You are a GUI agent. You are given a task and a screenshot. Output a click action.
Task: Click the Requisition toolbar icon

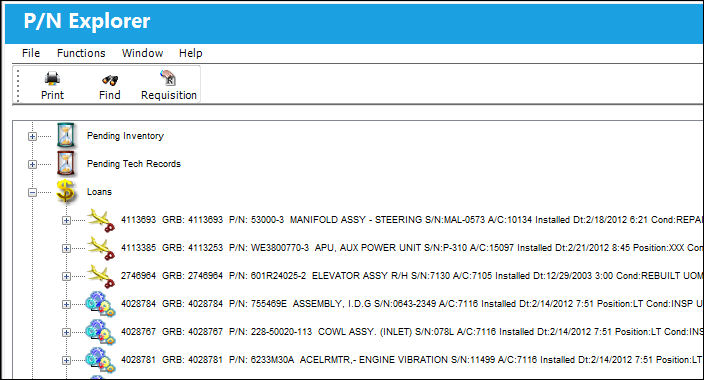[168, 78]
